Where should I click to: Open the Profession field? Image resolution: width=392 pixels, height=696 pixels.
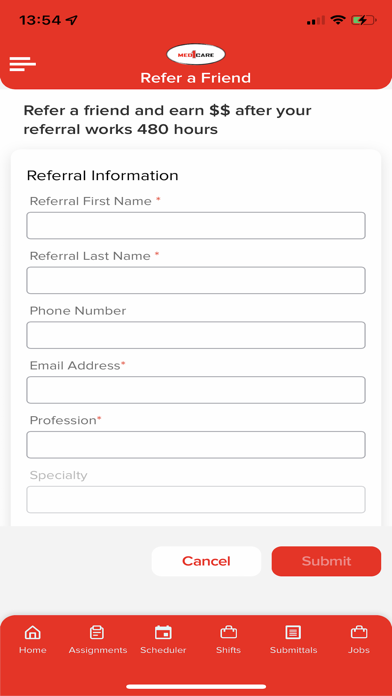[x=196, y=445]
